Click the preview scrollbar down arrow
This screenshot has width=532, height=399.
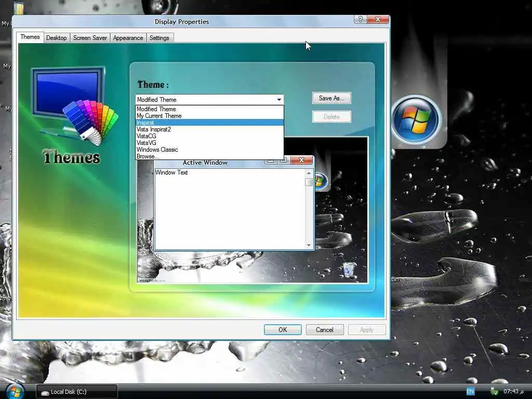pos(309,245)
